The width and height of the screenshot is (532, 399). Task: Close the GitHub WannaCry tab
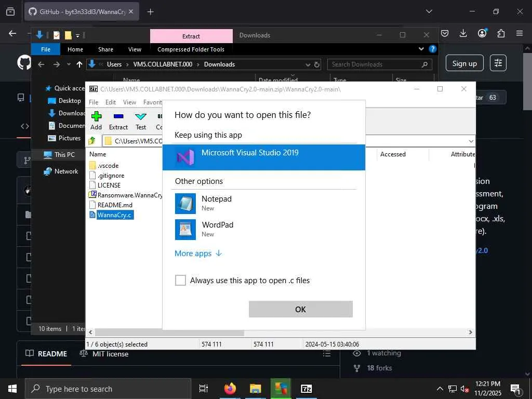tap(131, 11)
